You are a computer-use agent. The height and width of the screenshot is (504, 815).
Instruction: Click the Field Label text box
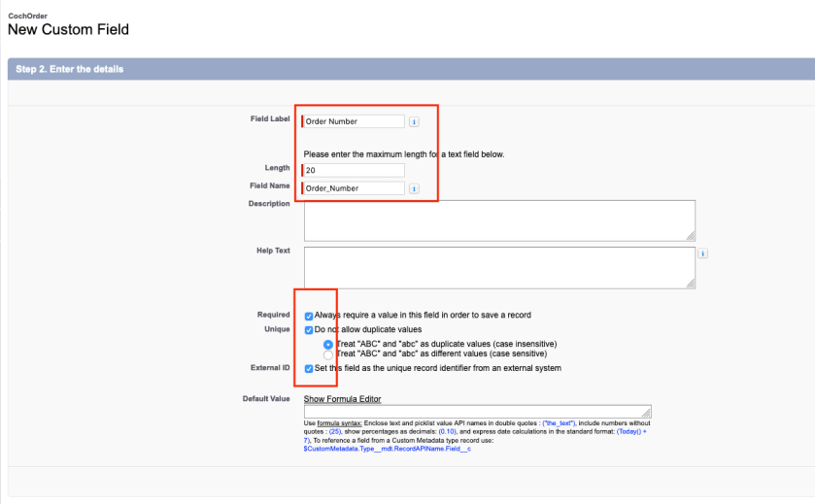[355, 122]
